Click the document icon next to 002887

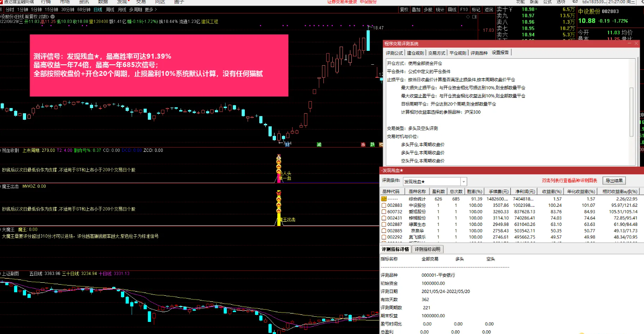click(384, 225)
